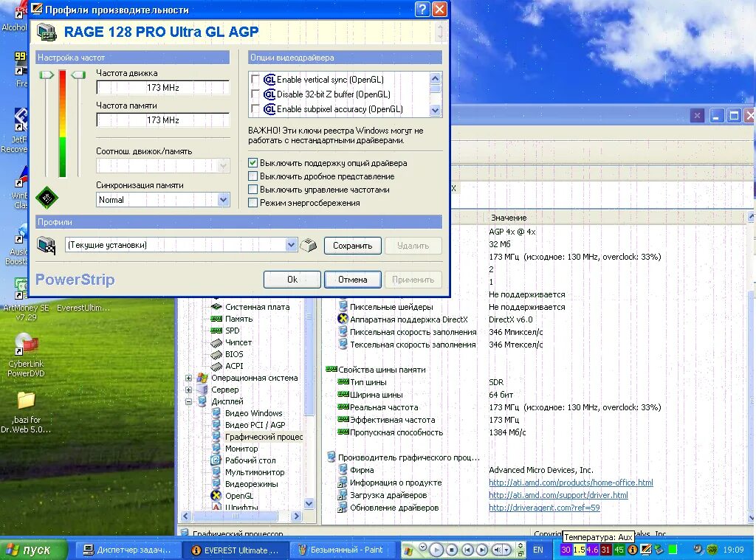Screen dimensions: 756x560
Task: Uncheck Выключить поддержку опций драйвера
Action: (x=252, y=163)
